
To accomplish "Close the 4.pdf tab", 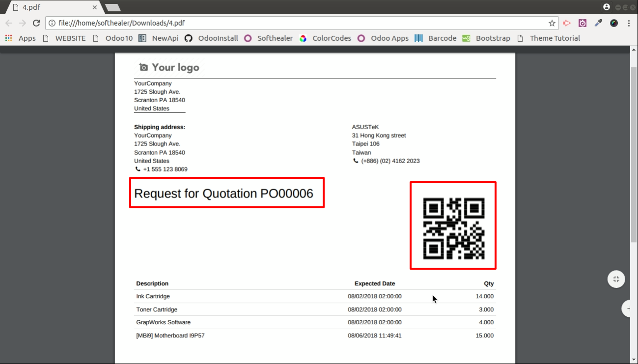I will click(x=95, y=7).
